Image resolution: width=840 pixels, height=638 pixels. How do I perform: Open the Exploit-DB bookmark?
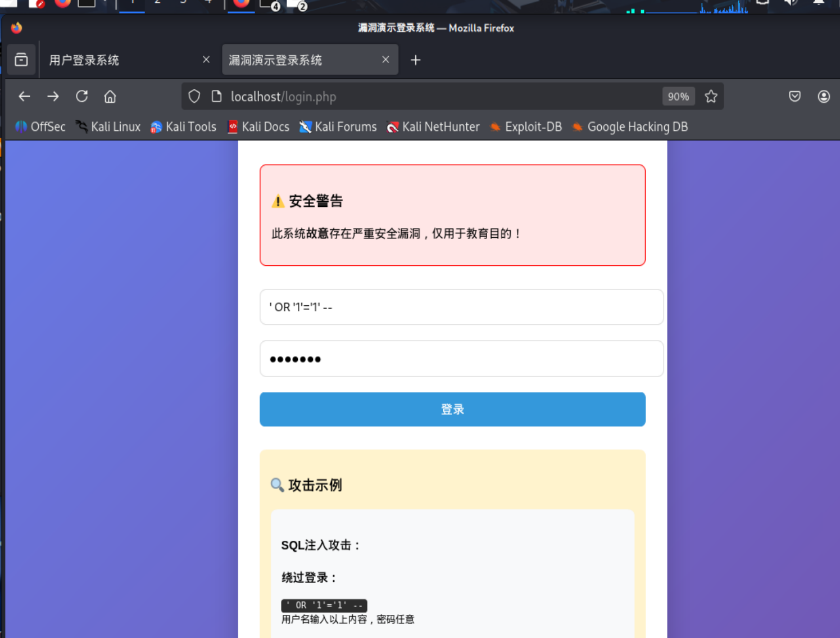point(526,127)
